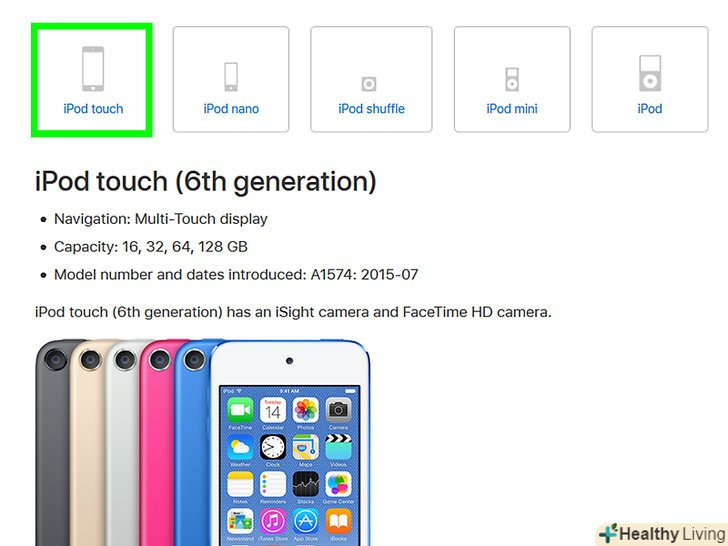The height and width of the screenshot is (546, 728).
Task: Click the pink iPod touch back
Action: point(158,441)
